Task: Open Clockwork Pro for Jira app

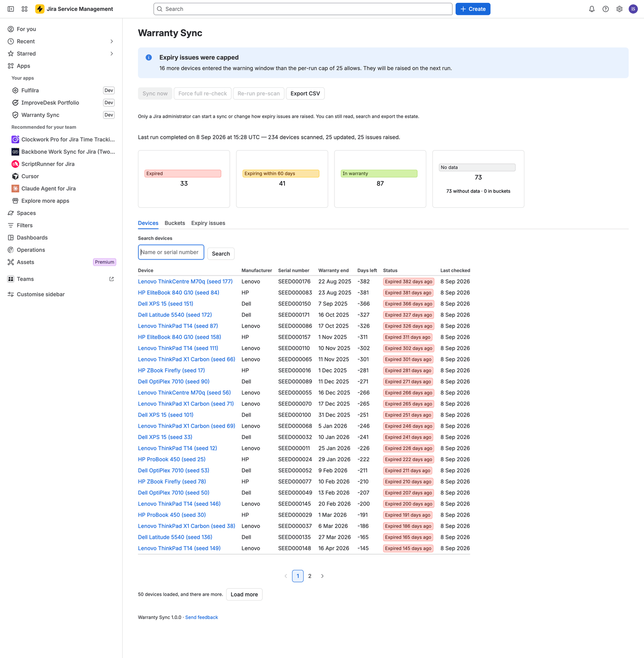Action: pos(63,139)
